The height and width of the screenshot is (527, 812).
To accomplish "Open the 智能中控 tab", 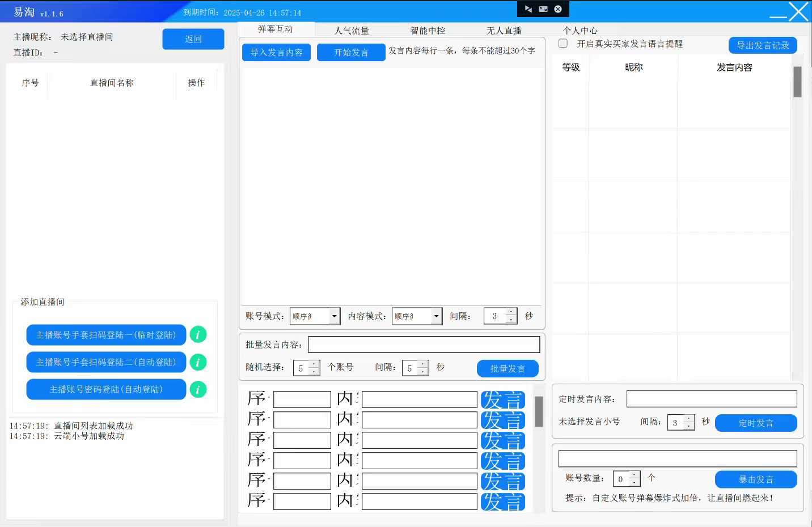I will tap(428, 31).
